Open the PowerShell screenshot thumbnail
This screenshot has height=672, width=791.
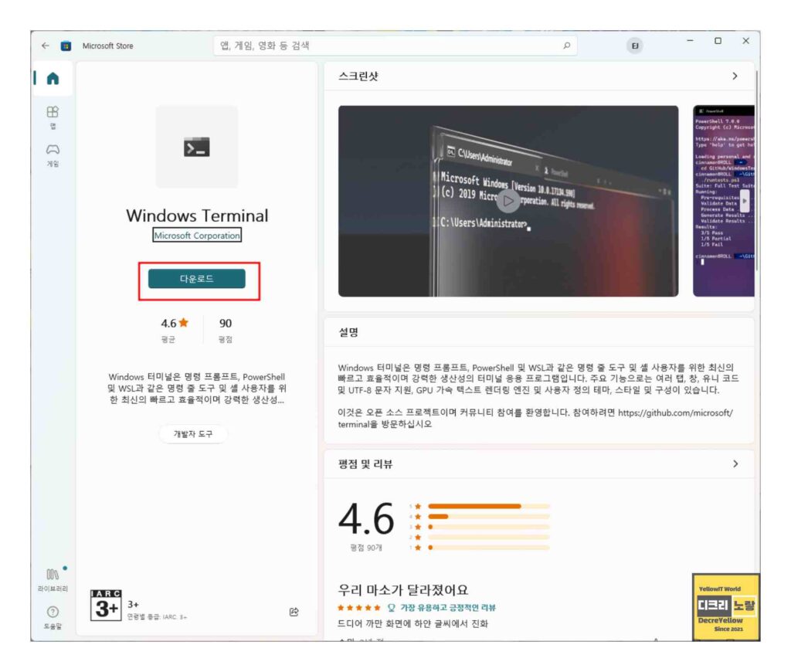coord(723,201)
